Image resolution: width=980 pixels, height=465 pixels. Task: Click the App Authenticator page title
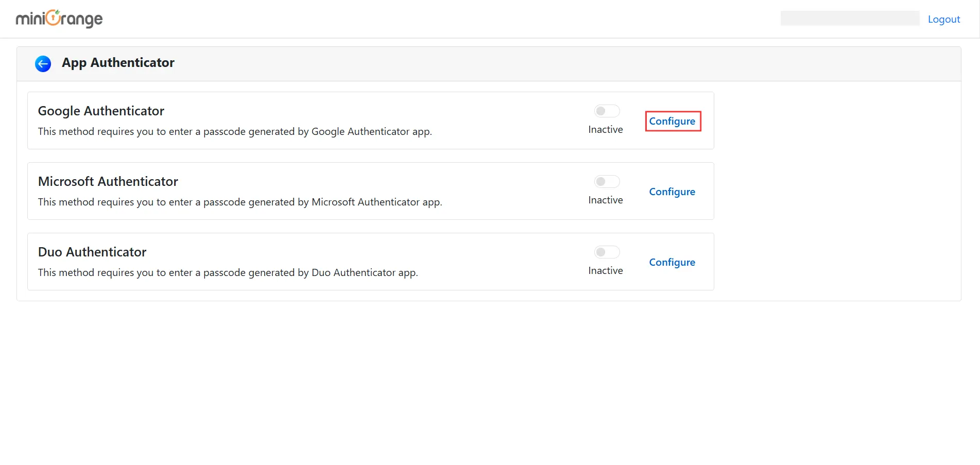coord(118,63)
